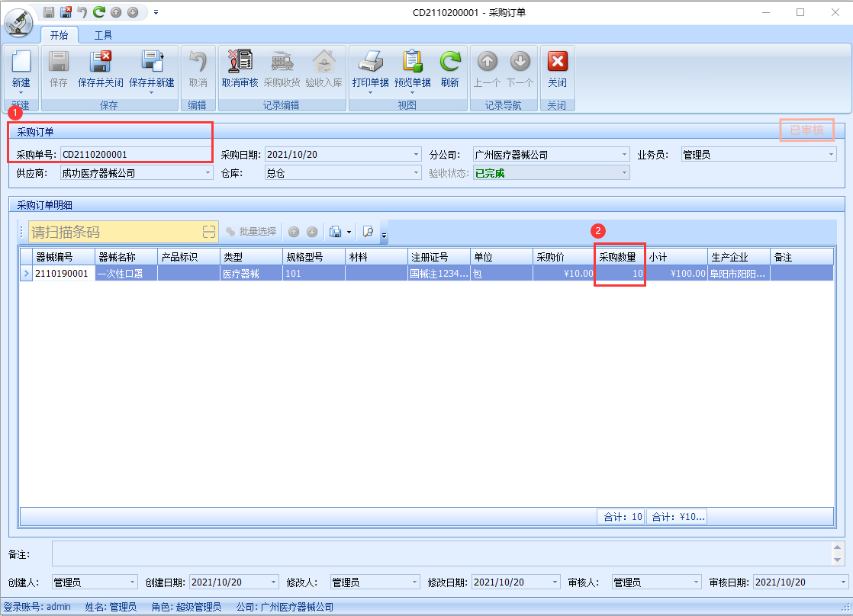
Task: Open dropdown arrow beside grid export icon
Action: coord(349,233)
